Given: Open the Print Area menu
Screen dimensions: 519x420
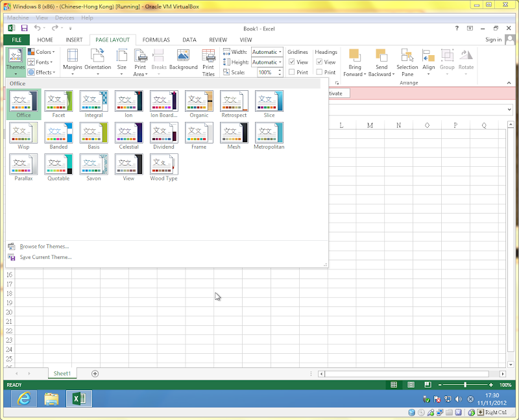Looking at the screenshot, I should point(140,62).
